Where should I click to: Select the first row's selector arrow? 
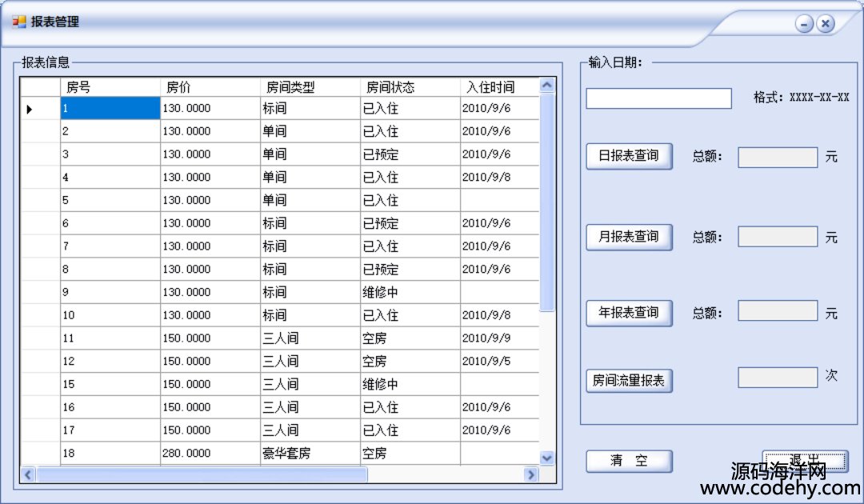30,109
